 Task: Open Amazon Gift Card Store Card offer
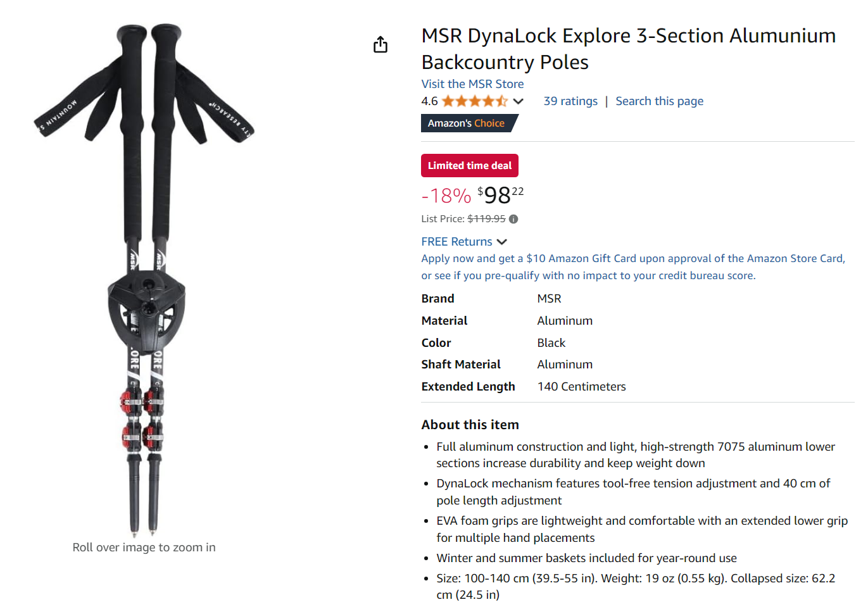tap(633, 258)
